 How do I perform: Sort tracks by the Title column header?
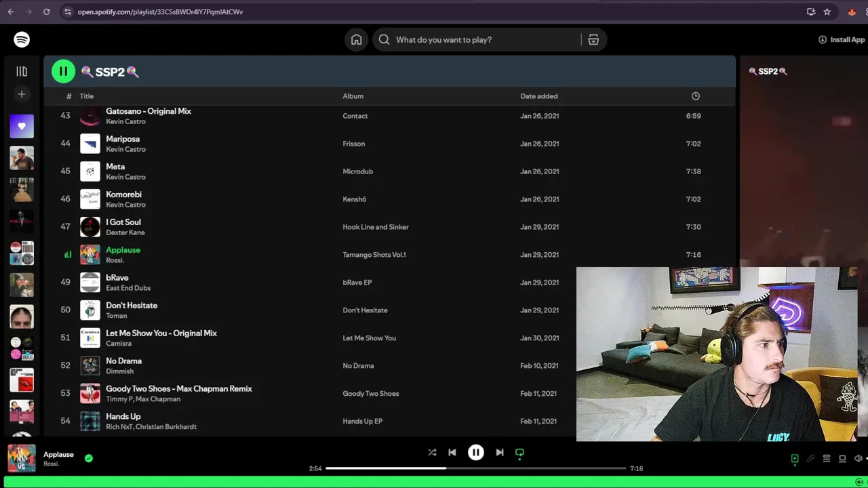pyautogui.click(x=86, y=96)
